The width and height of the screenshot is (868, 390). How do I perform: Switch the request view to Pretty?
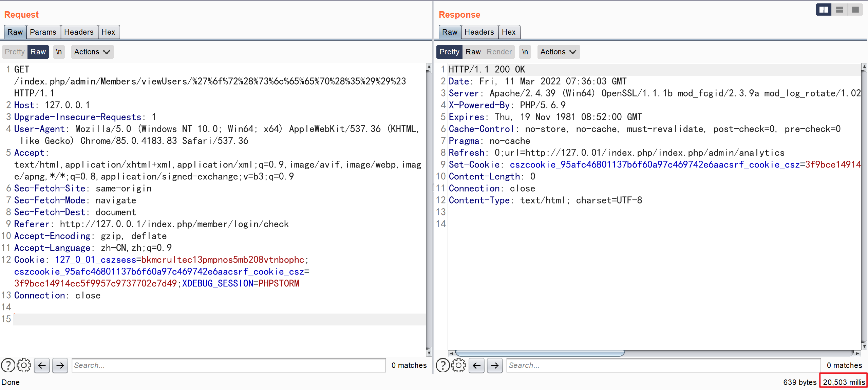(x=14, y=52)
